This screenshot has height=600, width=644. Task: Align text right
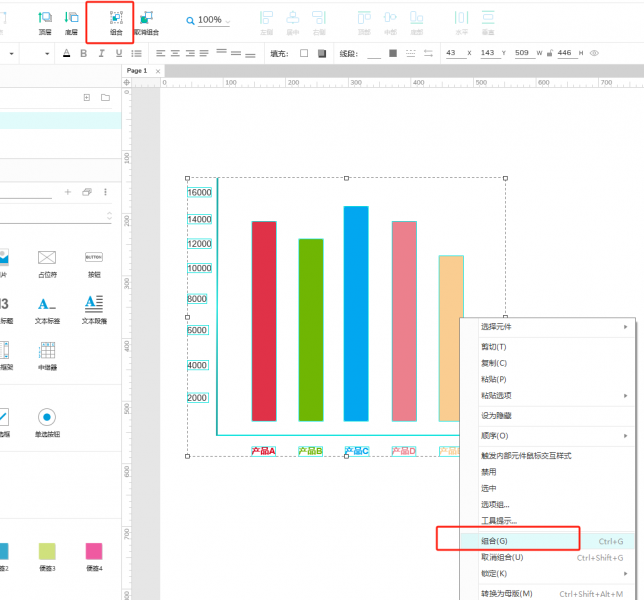pyautogui.click(x=190, y=53)
